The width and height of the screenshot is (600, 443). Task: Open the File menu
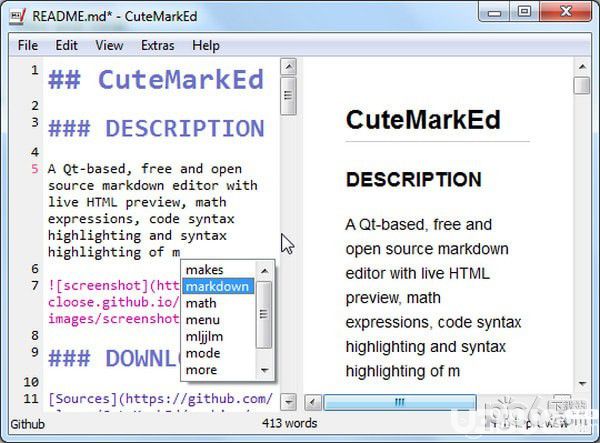28,46
